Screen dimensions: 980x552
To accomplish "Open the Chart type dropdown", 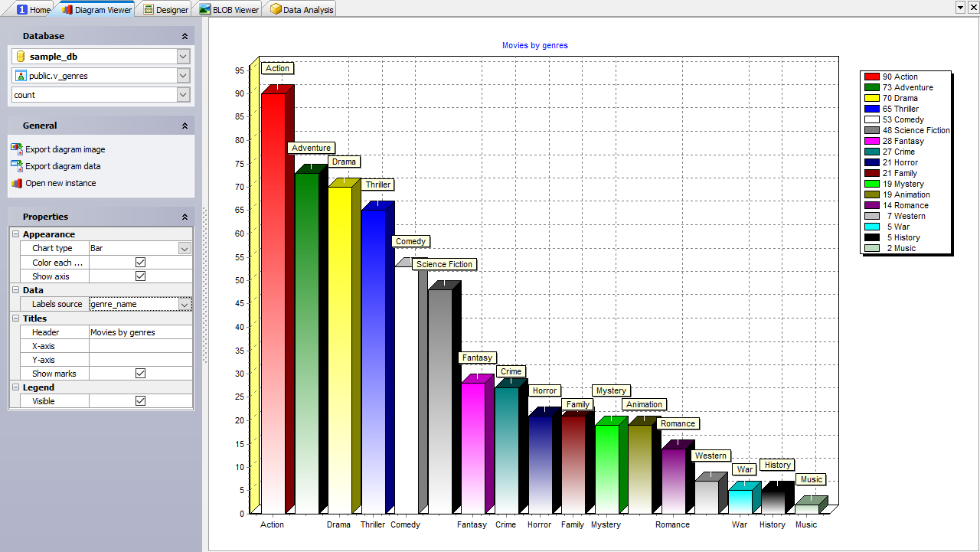I will coord(185,249).
